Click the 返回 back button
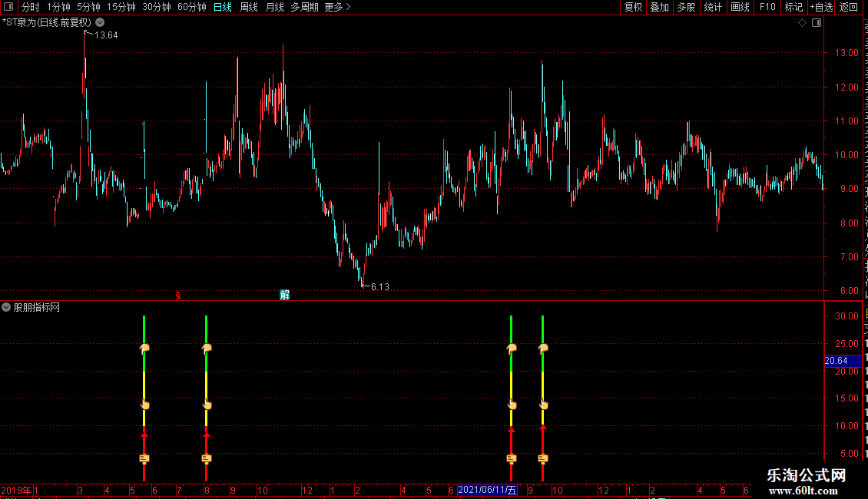 coord(849,7)
